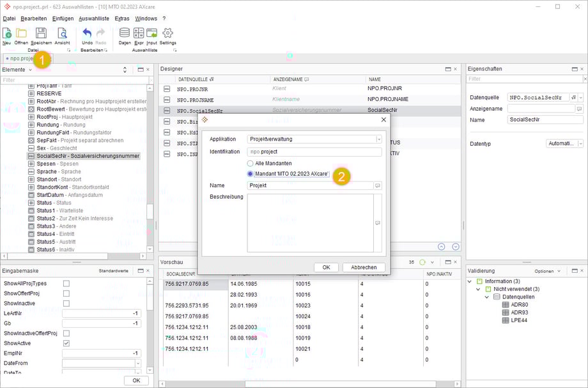Open the Elemente panel dropdown
The height and width of the screenshot is (388, 588).
click(31, 70)
